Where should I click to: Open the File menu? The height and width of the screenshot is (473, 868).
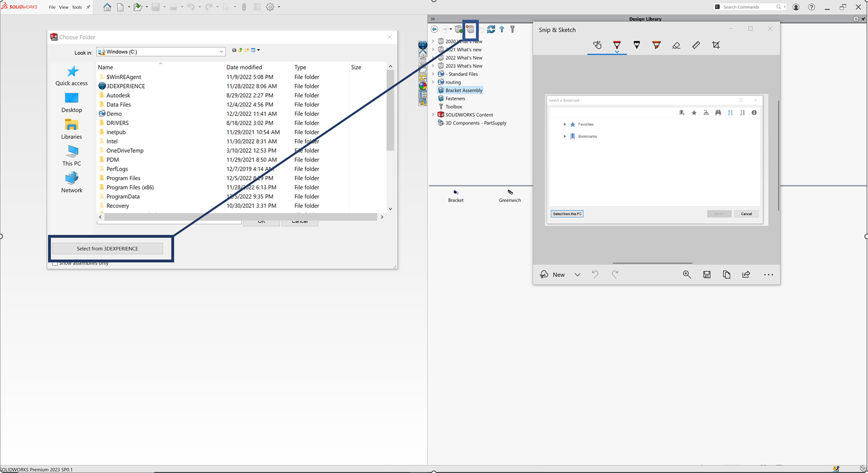pyautogui.click(x=52, y=7)
